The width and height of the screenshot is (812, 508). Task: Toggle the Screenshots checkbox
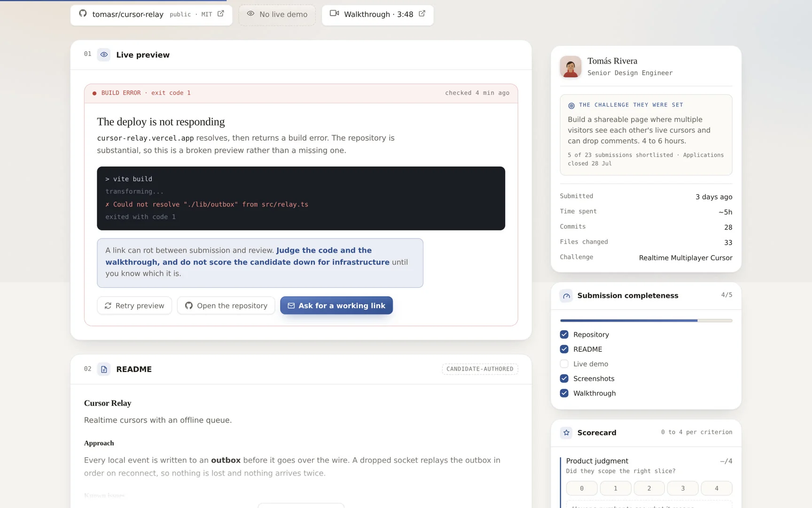pos(564,379)
